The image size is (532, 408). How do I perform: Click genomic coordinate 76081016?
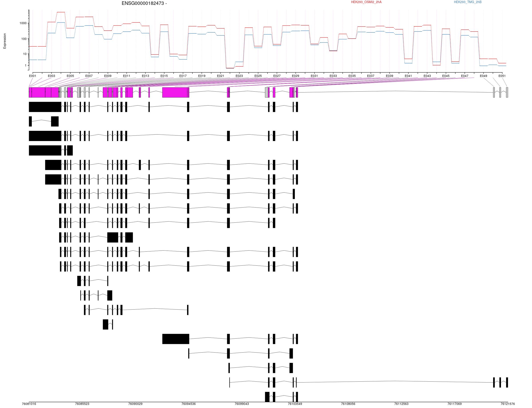[x=29, y=404]
